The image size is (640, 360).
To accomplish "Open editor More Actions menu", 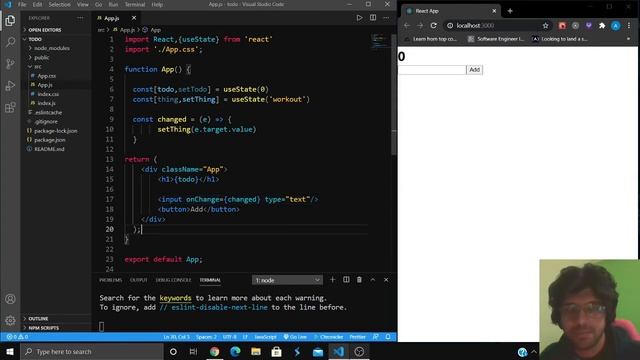I will (386, 18).
